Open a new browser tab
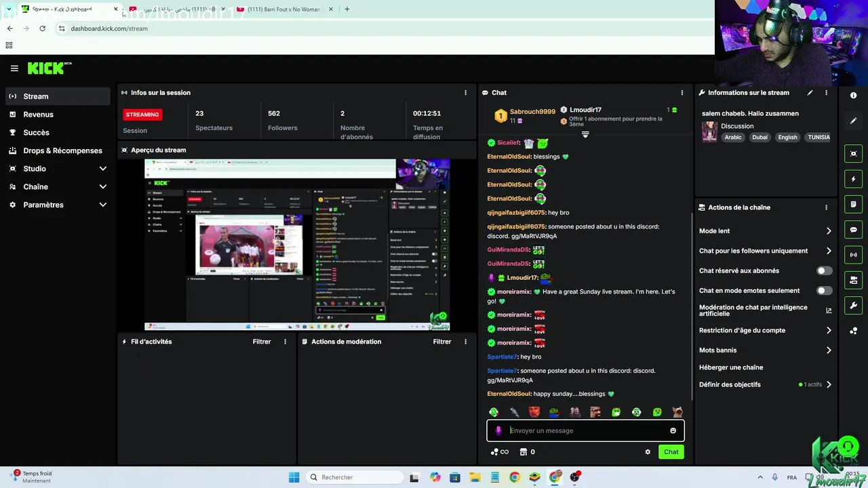The height and width of the screenshot is (488, 868). click(347, 9)
